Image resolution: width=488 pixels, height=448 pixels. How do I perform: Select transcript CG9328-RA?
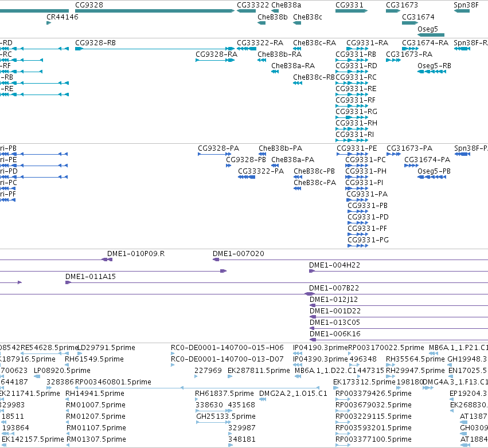tap(214, 60)
